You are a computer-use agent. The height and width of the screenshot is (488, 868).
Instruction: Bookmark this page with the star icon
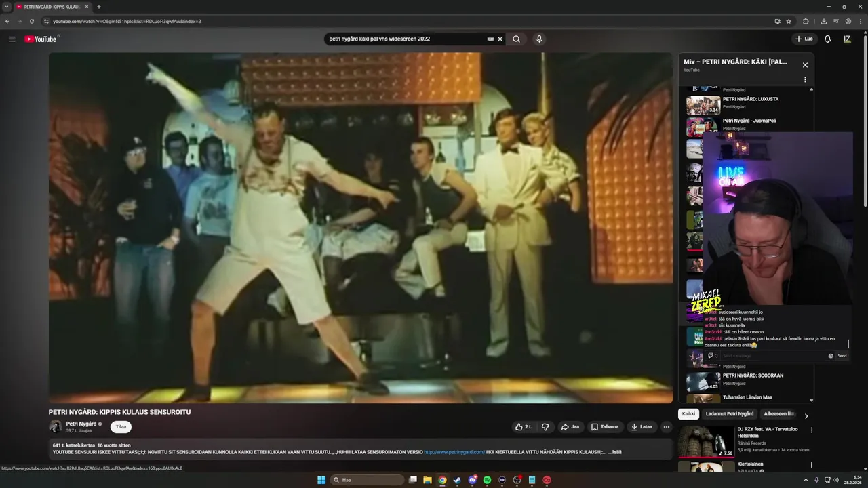789,21
